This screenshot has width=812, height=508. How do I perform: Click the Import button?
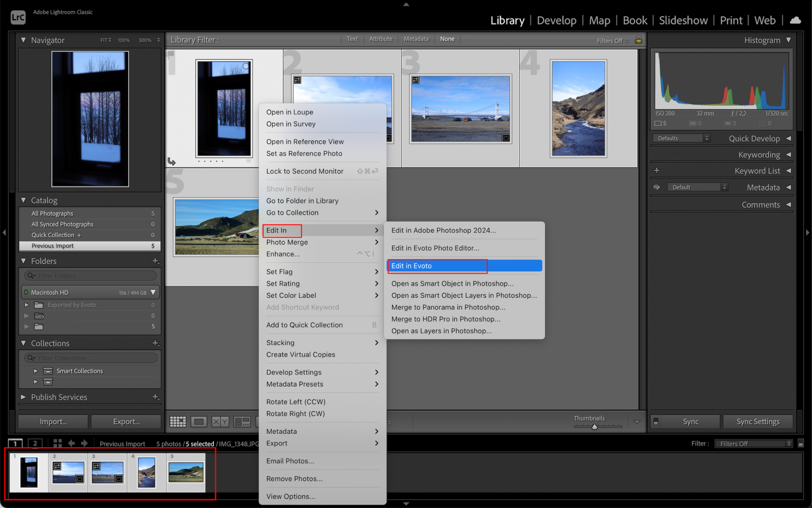[x=53, y=421]
